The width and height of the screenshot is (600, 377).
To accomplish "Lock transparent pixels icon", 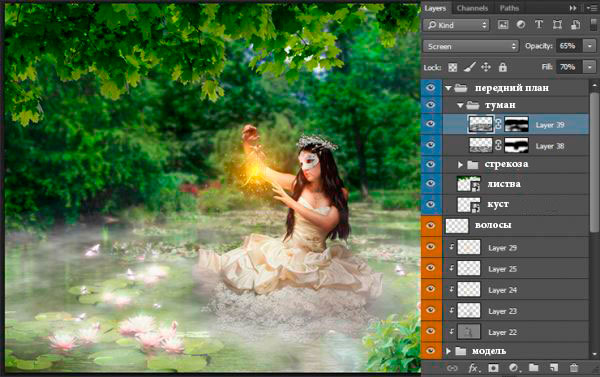I will point(453,68).
